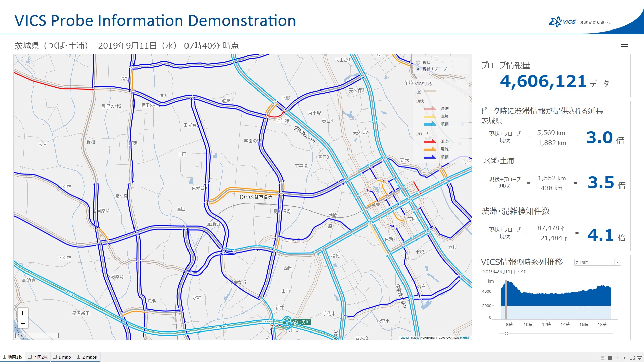Zoom in on the map
The image size is (644, 362).
pyautogui.click(x=23, y=313)
